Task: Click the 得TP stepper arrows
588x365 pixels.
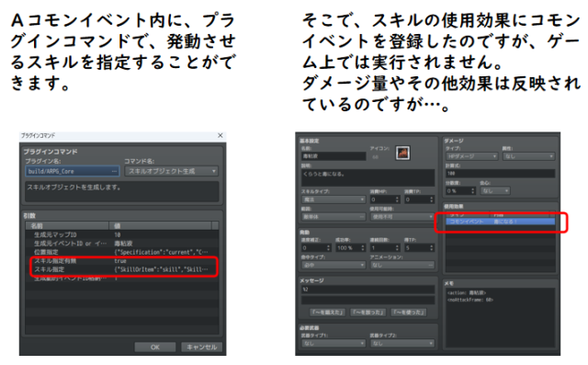Action: pos(432,248)
